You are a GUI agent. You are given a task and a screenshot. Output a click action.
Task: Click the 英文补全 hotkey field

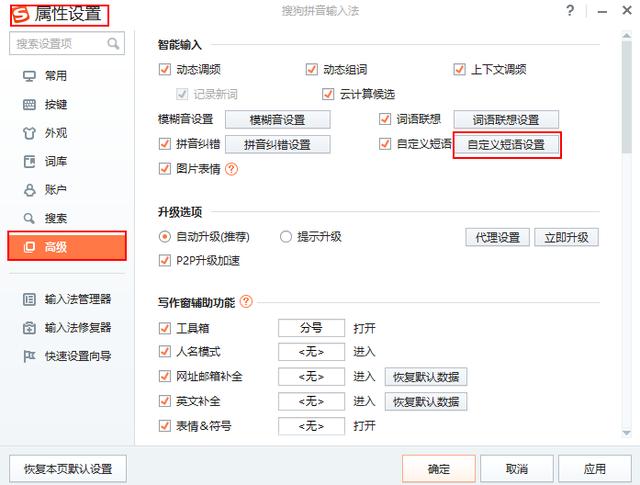coord(311,402)
